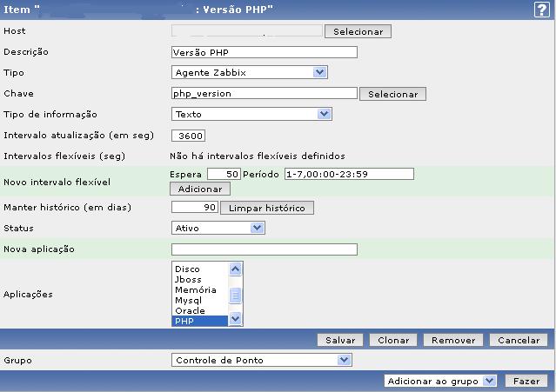The height and width of the screenshot is (392, 556).
Task: Edit the Período field 1-7,00:00-23:59
Action: pos(349,174)
